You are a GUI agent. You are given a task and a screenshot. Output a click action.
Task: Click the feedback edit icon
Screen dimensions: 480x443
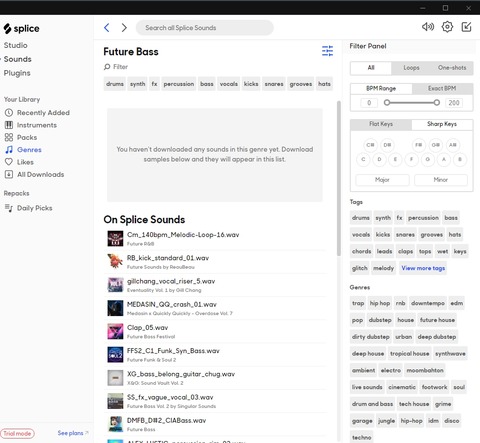[x=466, y=27]
